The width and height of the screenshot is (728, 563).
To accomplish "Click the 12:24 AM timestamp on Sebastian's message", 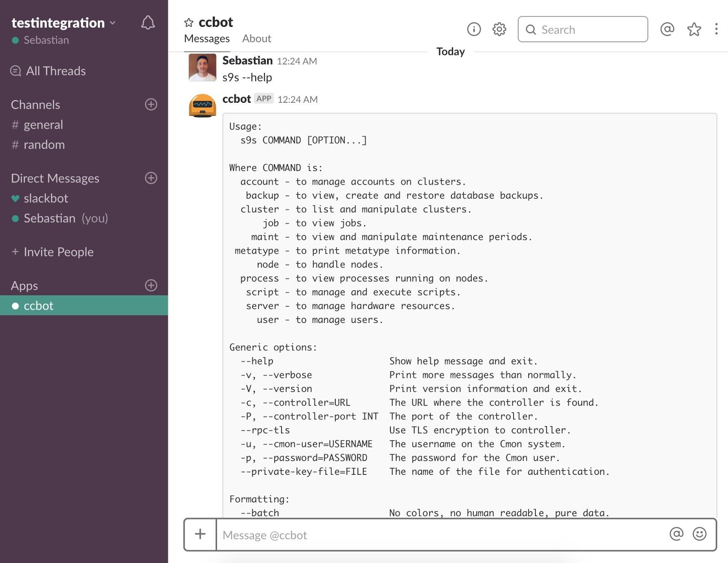I will pos(297,61).
